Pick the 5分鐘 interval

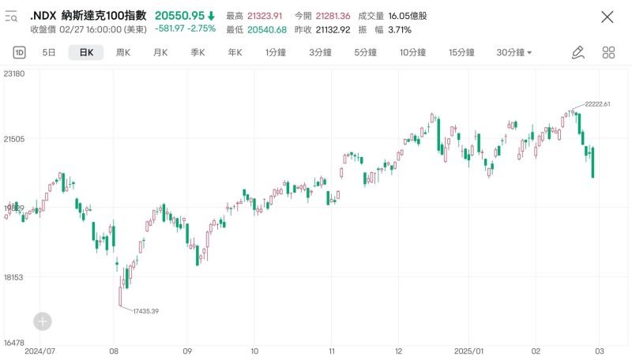point(365,53)
